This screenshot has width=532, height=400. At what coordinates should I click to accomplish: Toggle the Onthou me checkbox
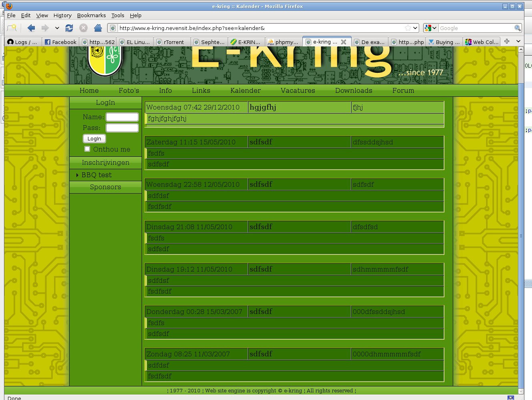click(x=87, y=149)
